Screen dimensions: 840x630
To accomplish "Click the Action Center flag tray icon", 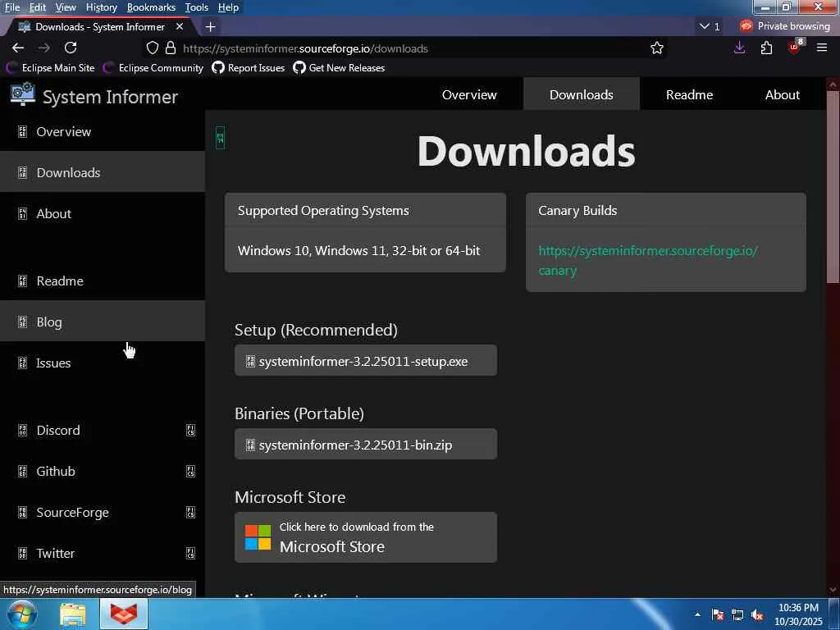I will (x=718, y=615).
